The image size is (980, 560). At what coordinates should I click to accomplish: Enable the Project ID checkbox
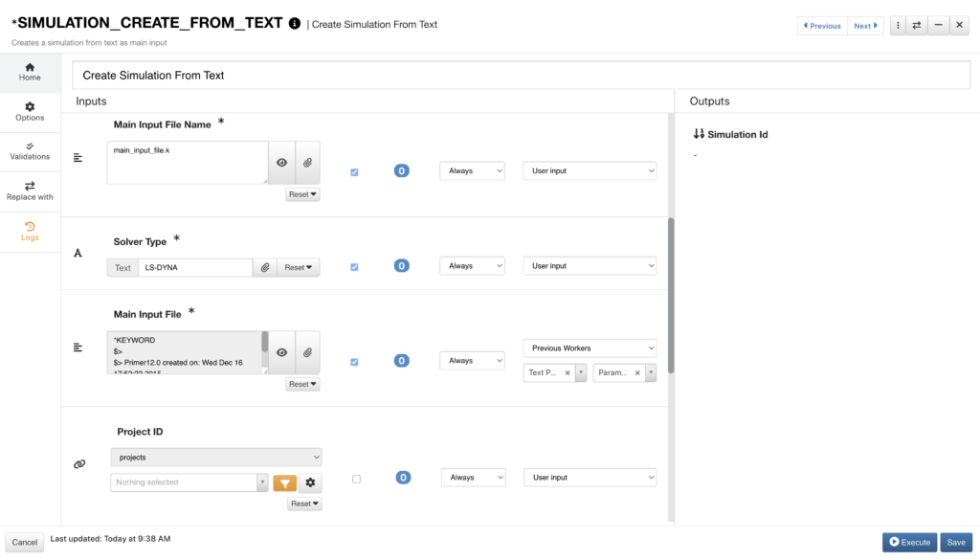356,479
